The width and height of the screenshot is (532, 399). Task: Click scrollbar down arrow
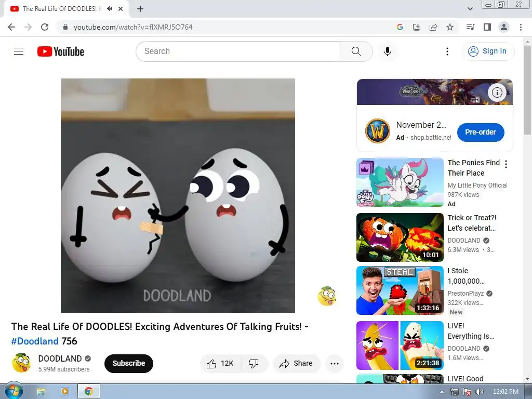pos(527,379)
